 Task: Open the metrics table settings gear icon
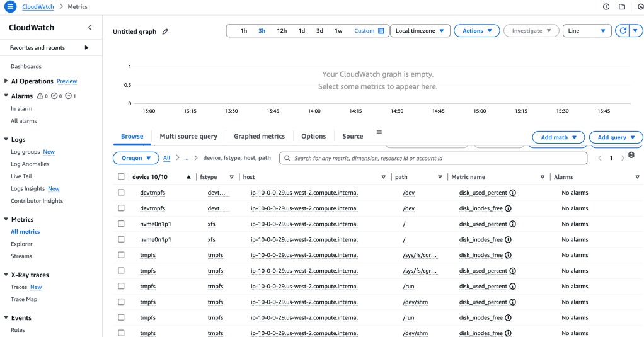pos(631,156)
